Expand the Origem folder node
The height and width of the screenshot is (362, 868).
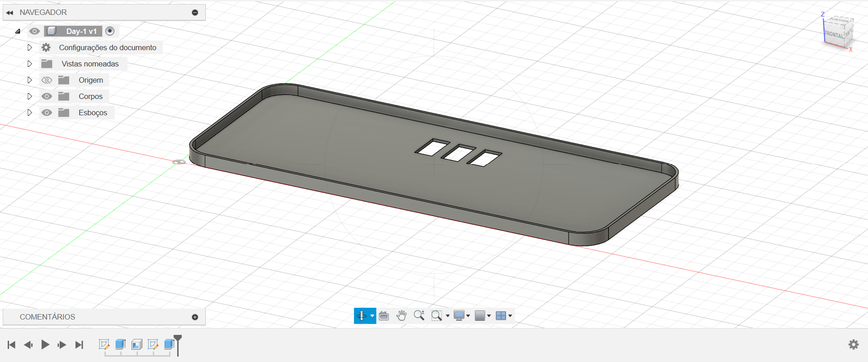(x=29, y=80)
